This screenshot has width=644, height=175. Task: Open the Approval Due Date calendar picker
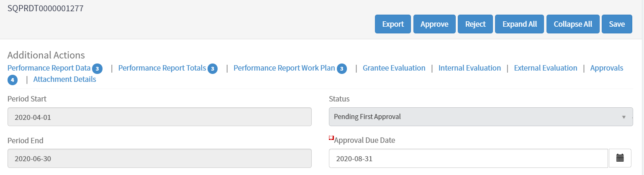[620, 158]
